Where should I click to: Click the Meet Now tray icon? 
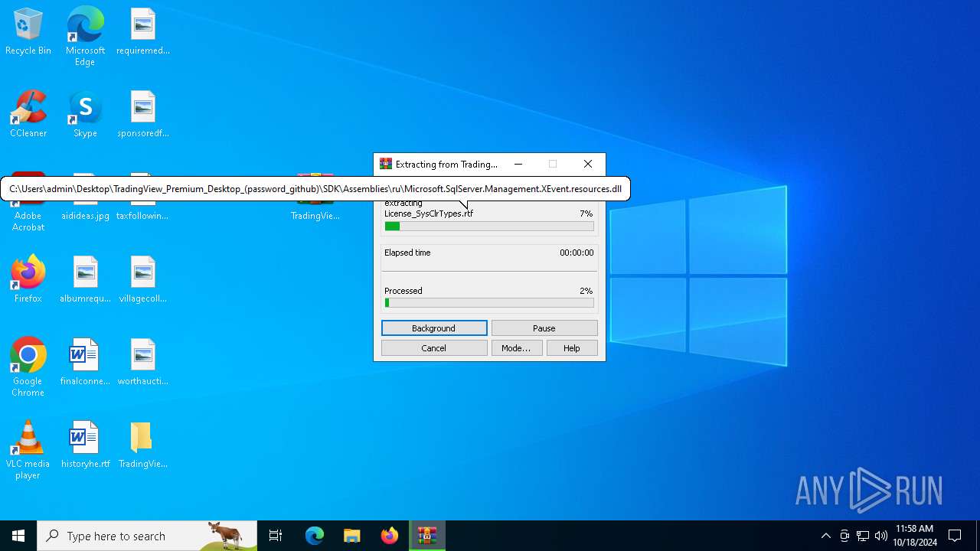click(844, 536)
